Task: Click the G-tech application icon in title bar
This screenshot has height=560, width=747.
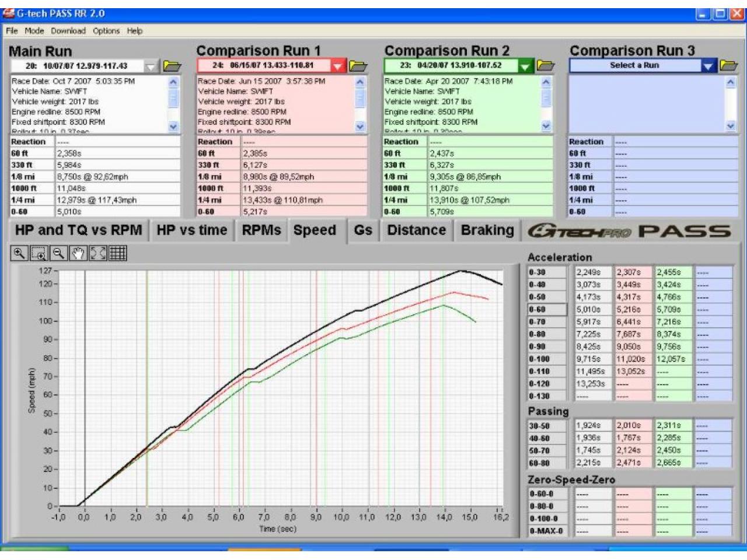Action: 8,13
